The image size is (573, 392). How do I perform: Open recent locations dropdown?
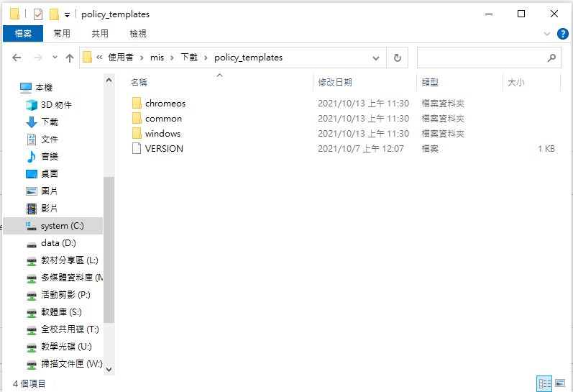point(55,57)
